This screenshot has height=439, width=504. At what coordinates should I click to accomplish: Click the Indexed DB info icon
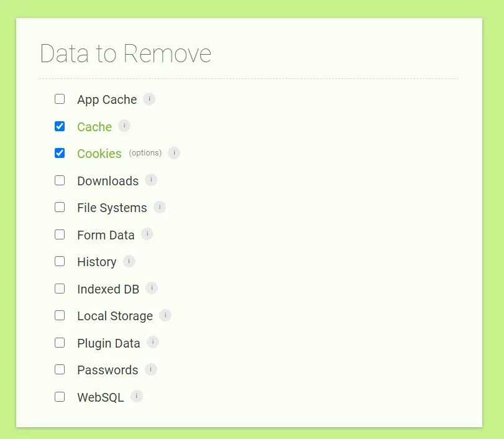click(x=152, y=289)
